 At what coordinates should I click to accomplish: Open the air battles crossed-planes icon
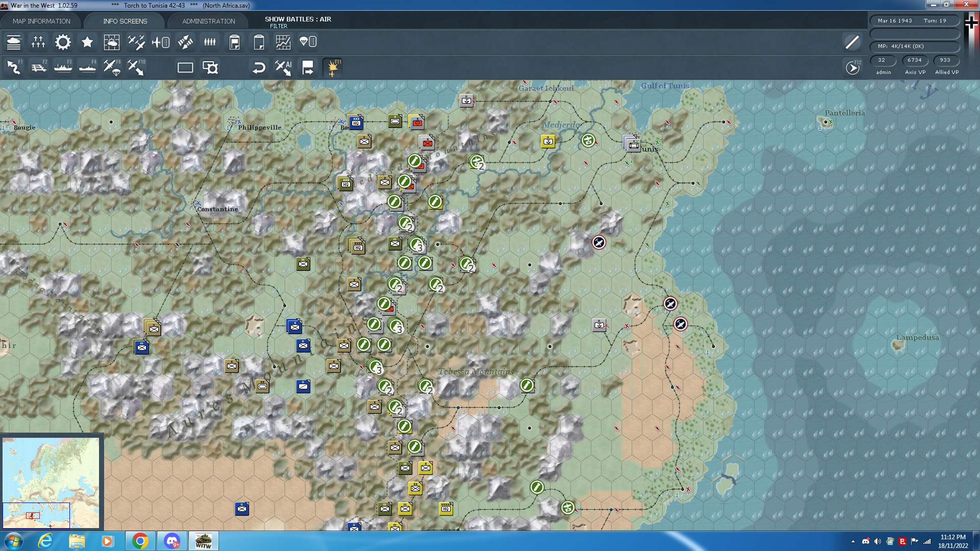click(x=136, y=42)
